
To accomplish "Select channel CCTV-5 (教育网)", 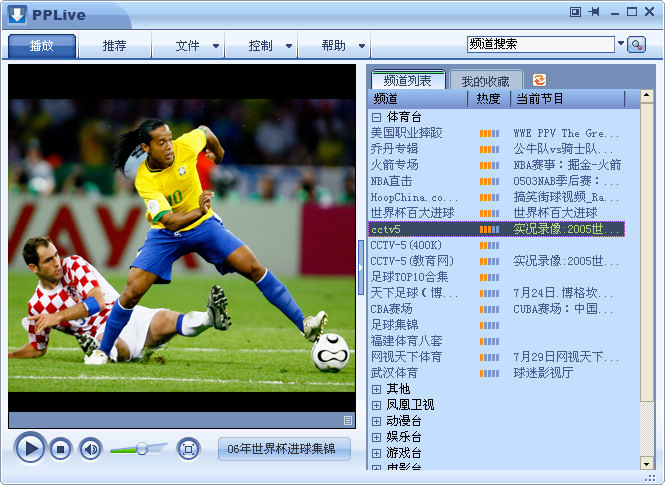I will pos(412,261).
